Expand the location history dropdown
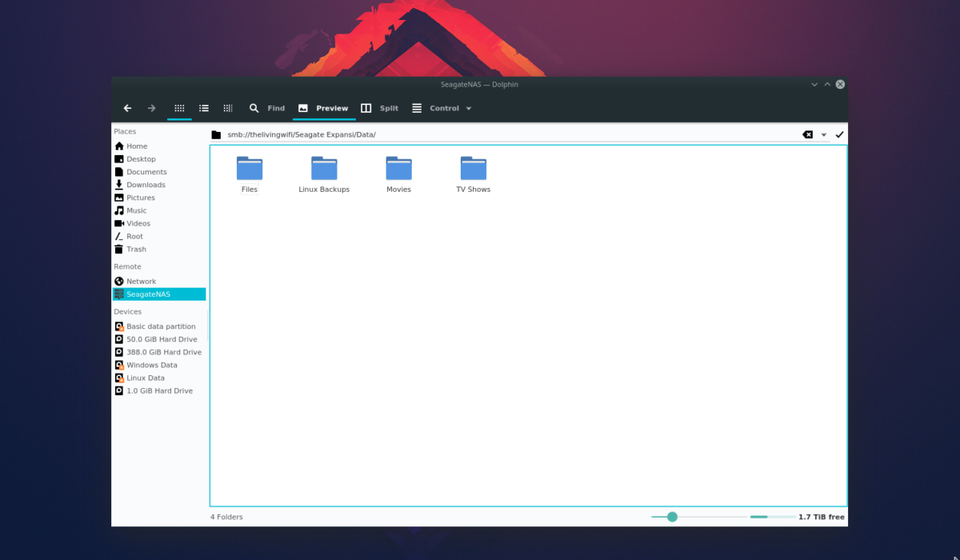Viewport: 960px width, 560px height. 824,134
